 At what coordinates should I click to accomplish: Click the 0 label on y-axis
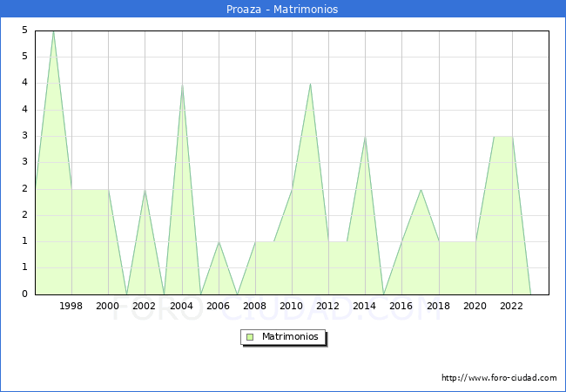pyautogui.click(x=27, y=294)
